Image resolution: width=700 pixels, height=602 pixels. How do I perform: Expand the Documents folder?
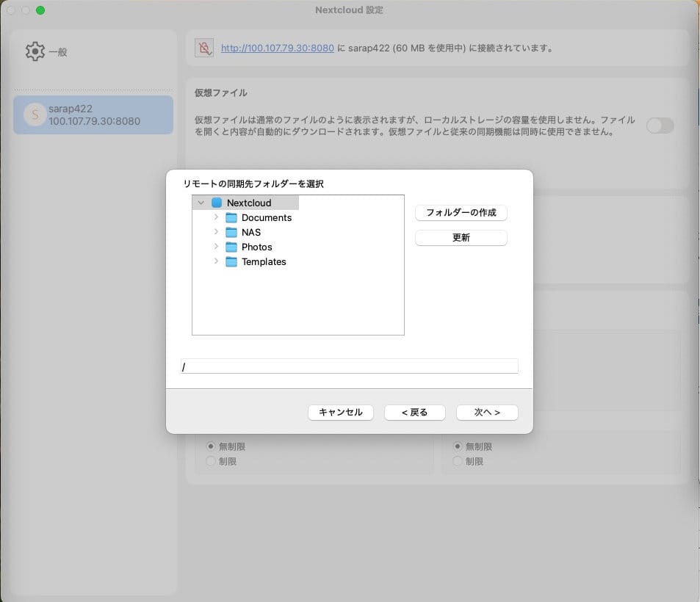tap(216, 217)
